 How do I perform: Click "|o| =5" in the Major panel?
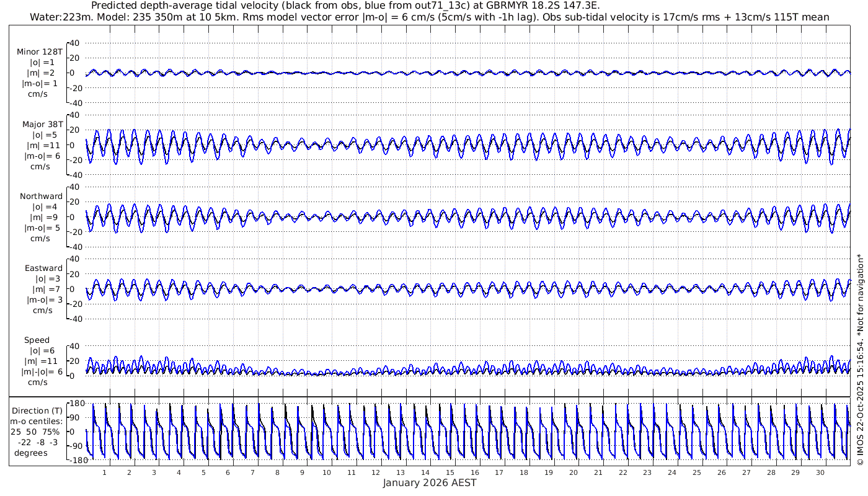44,135
